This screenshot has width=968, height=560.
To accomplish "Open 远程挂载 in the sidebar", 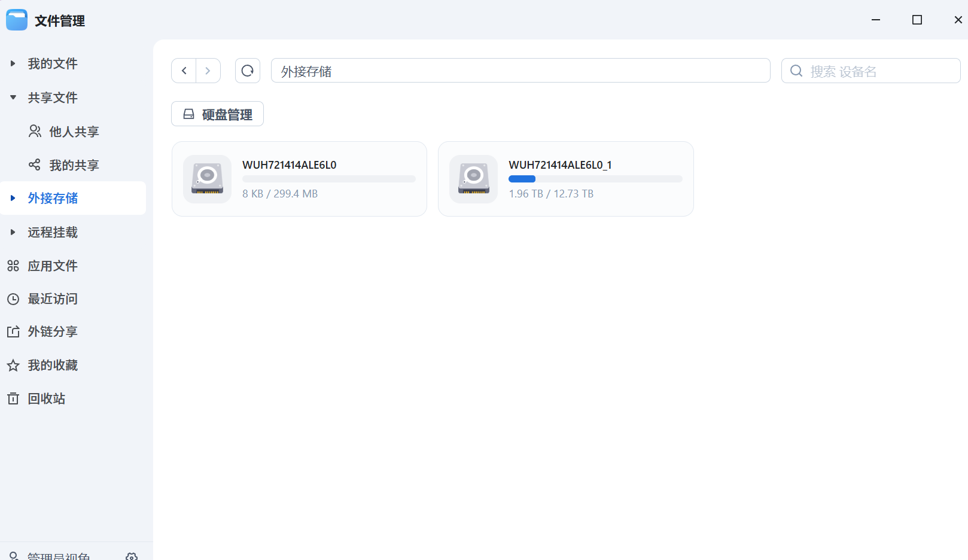I will coord(53,232).
